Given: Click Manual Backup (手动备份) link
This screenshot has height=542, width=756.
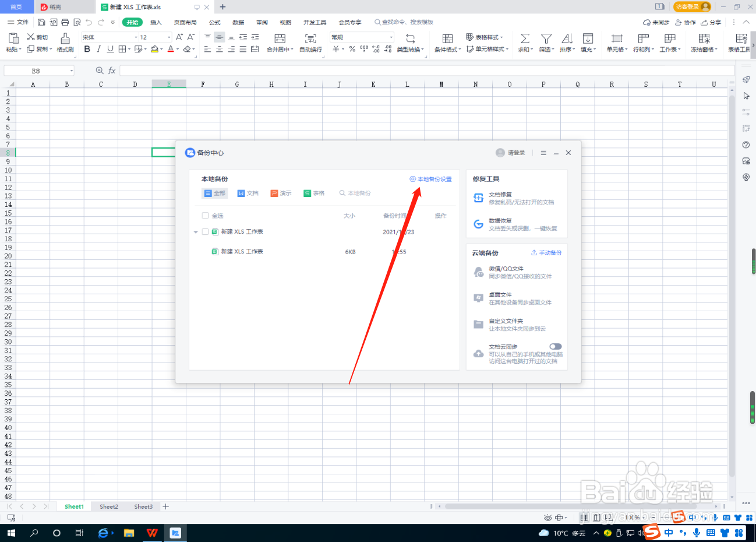Looking at the screenshot, I should click(546, 253).
